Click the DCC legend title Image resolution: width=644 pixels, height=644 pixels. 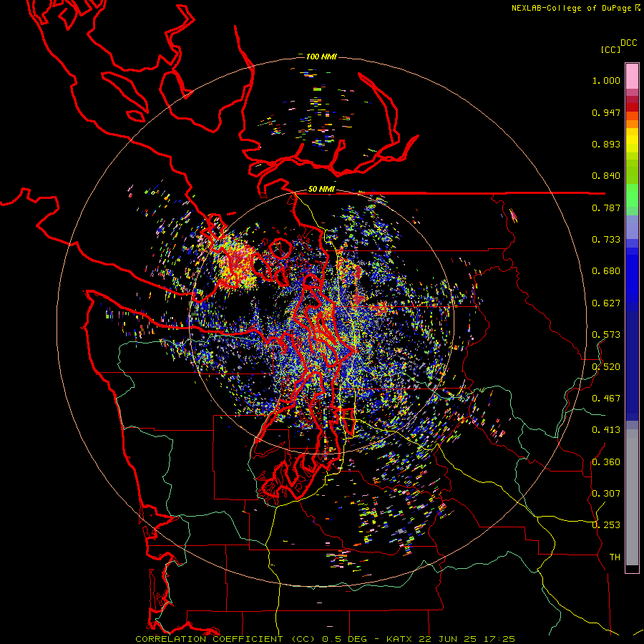coord(629,43)
